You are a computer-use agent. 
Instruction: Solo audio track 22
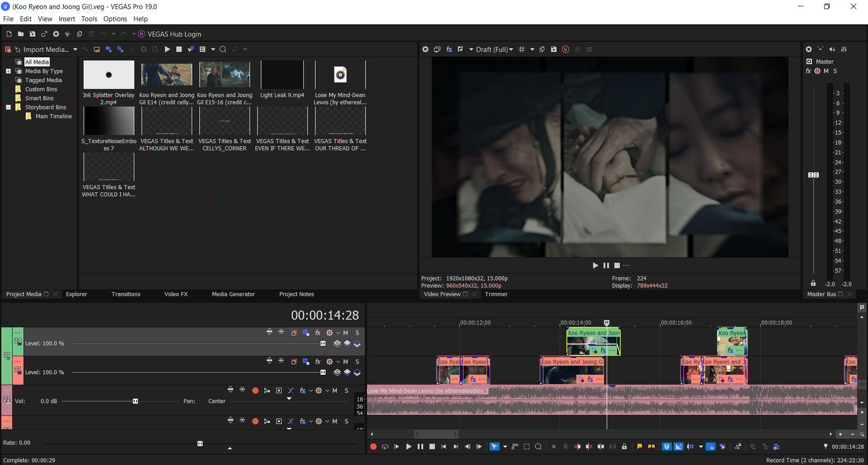pos(346,390)
